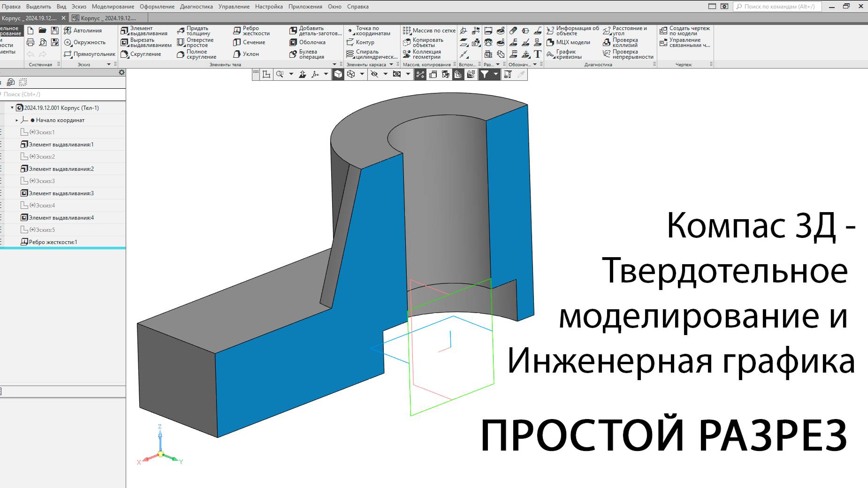
Task: Start the Булева операция command
Action: coord(307,54)
